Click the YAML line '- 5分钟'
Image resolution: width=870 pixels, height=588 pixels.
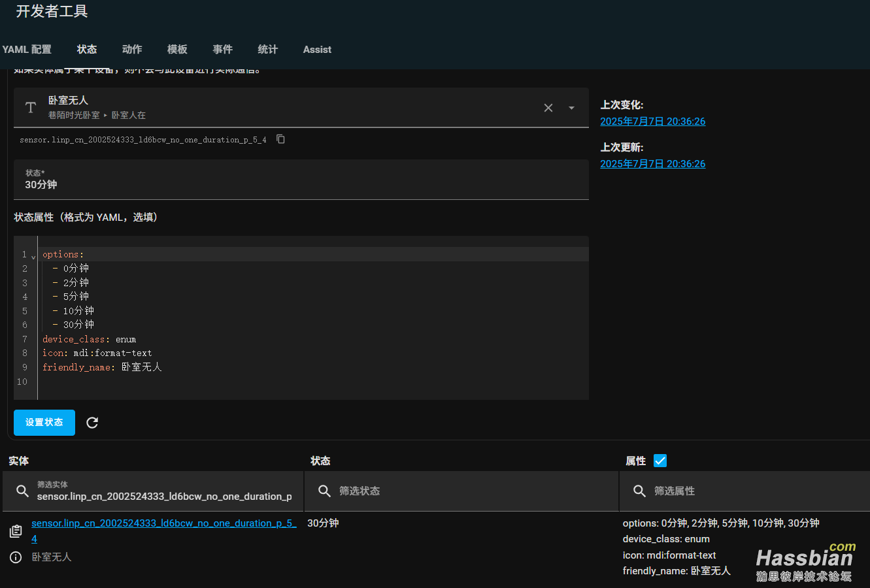(x=71, y=297)
